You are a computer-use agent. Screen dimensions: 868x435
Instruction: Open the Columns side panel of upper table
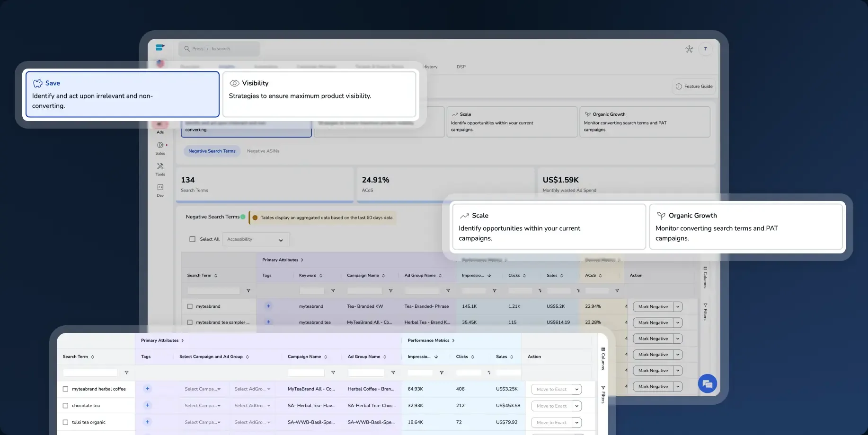click(x=705, y=278)
